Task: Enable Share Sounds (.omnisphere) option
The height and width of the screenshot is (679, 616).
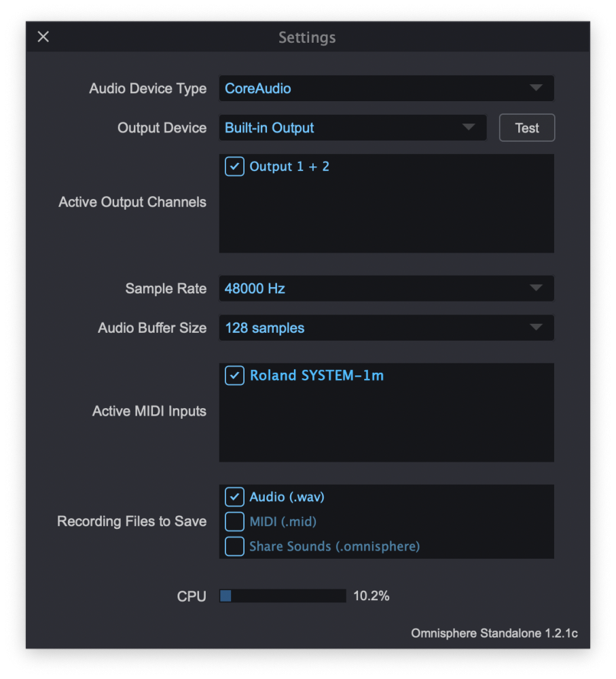Action: coord(235,546)
